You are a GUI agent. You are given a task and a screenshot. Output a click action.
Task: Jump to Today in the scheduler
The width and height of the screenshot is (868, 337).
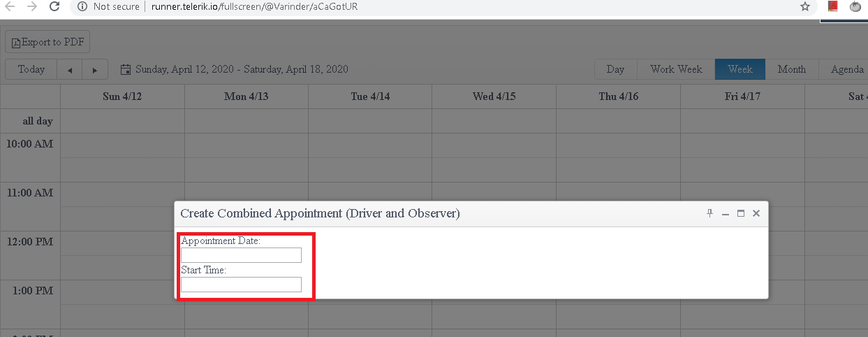pyautogui.click(x=31, y=69)
